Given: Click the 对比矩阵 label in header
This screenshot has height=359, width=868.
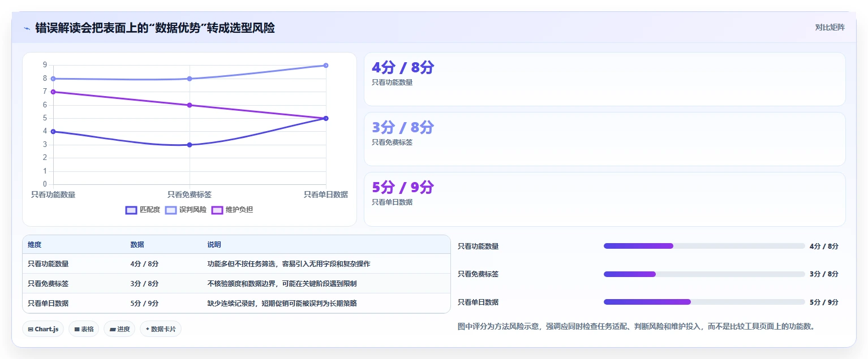Looking at the screenshot, I should tap(830, 28).
